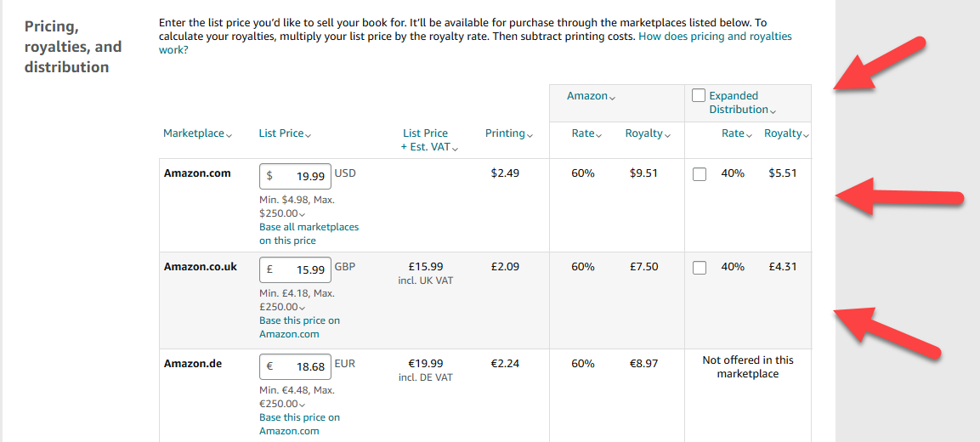The width and height of the screenshot is (980, 442).
Task: Enable expanded distribution for Amazon.com row
Action: pos(700,174)
